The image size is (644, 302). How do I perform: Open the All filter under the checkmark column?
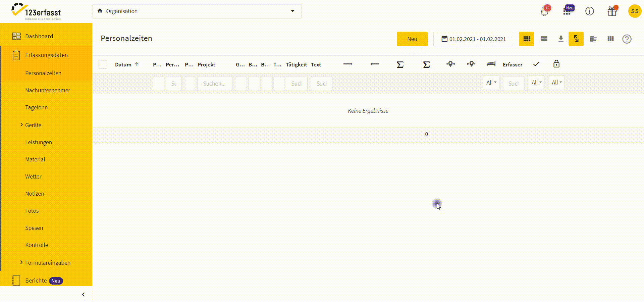pos(536,83)
